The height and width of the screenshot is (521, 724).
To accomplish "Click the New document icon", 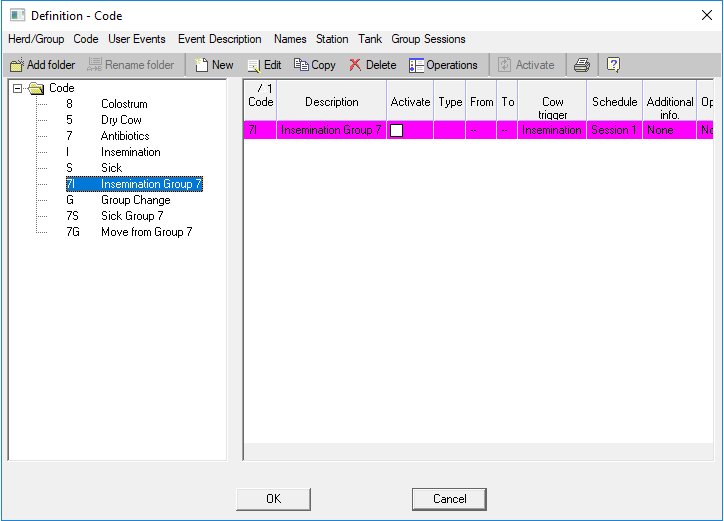I will pos(202,65).
